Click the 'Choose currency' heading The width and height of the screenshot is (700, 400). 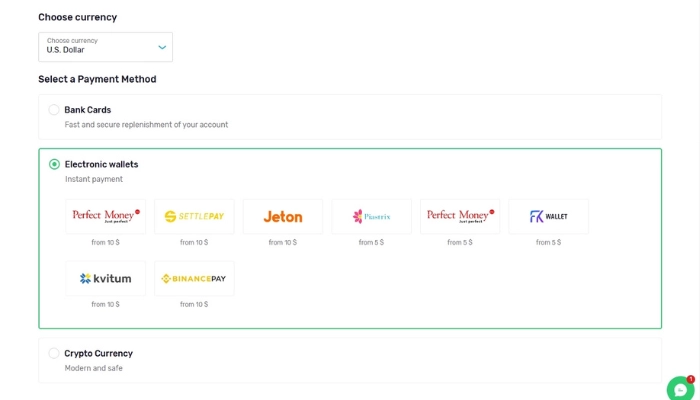tap(78, 17)
